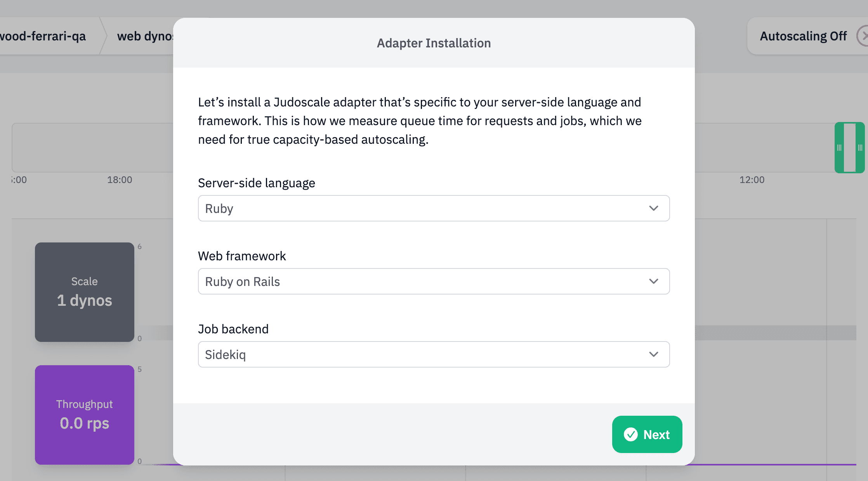Click the Scale 1 dynos card

point(85,292)
